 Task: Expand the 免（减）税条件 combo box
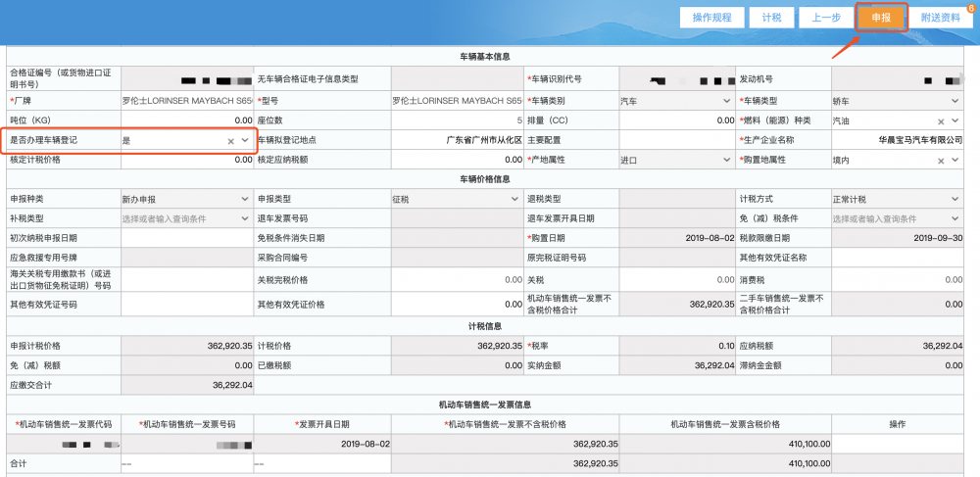click(955, 218)
